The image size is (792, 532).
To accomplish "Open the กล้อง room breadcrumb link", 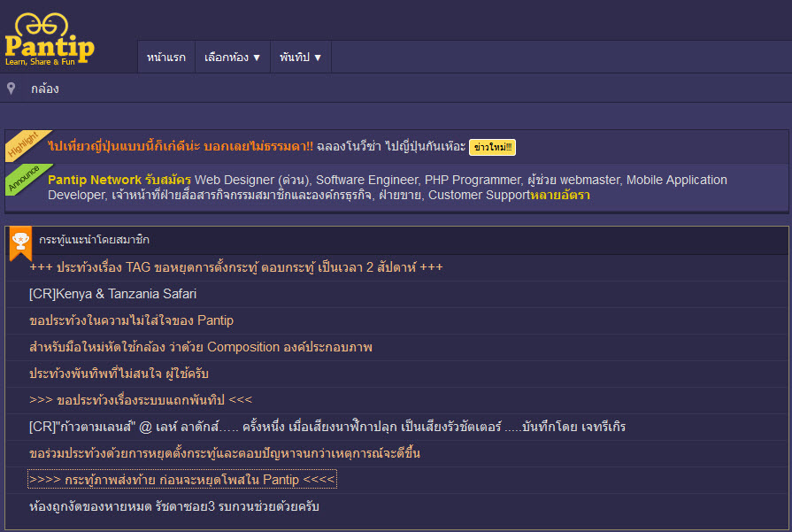I will click(x=45, y=89).
